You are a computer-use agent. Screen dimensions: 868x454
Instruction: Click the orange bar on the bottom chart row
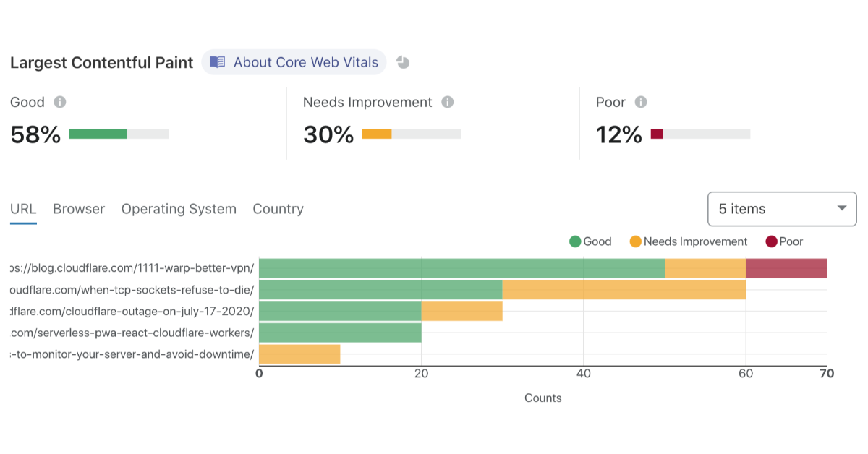click(x=299, y=354)
